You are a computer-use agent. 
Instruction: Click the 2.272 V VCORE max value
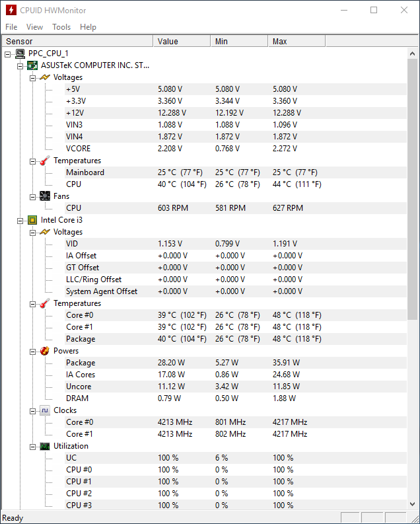285,149
